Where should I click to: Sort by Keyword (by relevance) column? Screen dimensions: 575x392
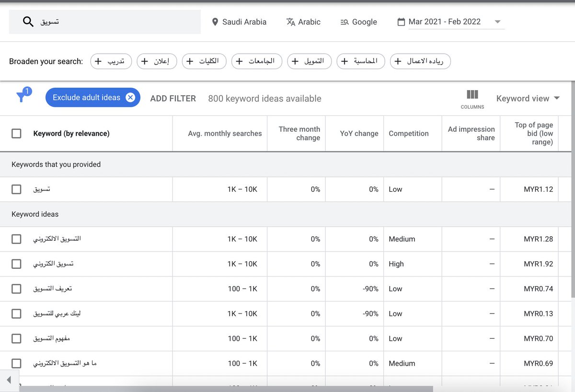[x=71, y=134]
